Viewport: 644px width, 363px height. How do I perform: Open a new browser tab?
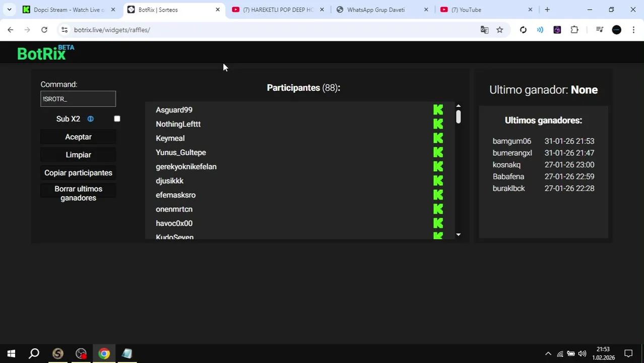[x=547, y=10]
